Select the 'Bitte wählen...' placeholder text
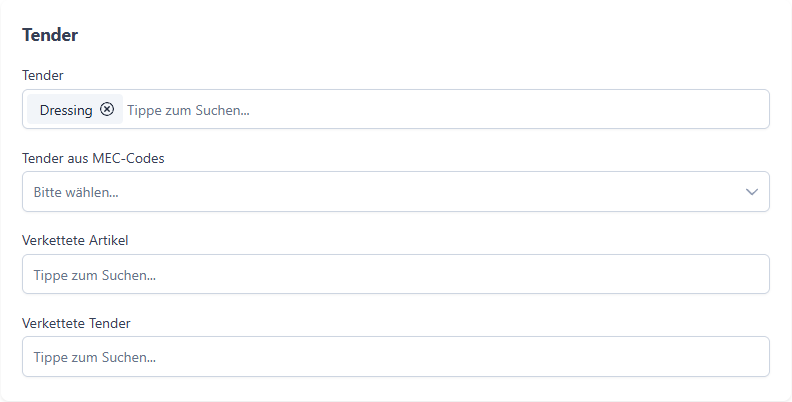792x402 pixels. [76, 192]
